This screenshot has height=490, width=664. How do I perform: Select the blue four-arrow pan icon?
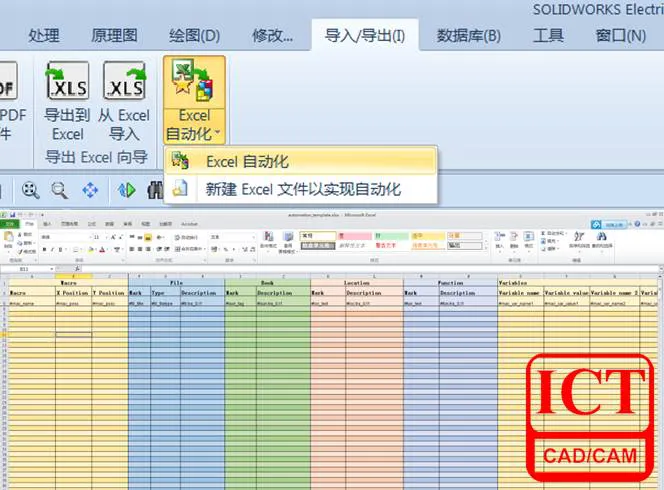click(90, 189)
